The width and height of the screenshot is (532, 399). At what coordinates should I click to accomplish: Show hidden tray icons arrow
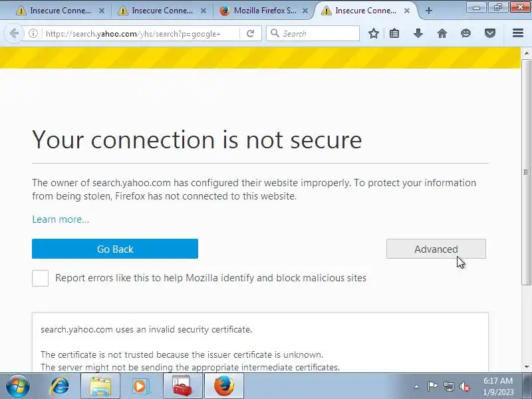coord(416,386)
